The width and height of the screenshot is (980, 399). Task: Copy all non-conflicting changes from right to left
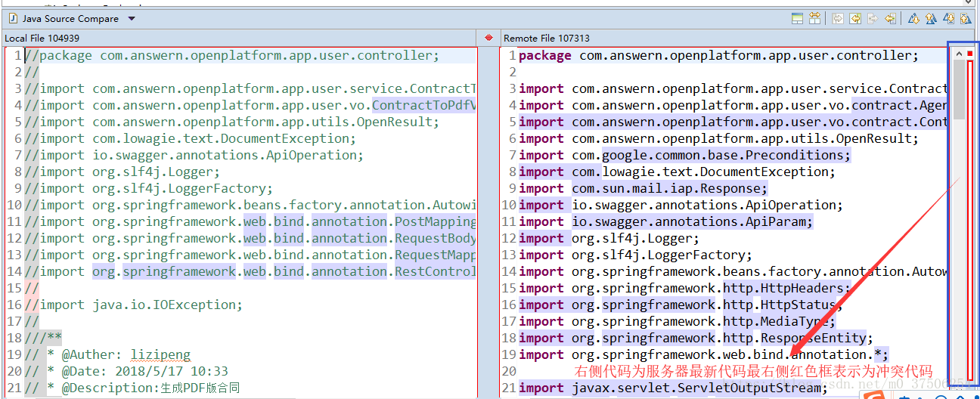(855, 19)
